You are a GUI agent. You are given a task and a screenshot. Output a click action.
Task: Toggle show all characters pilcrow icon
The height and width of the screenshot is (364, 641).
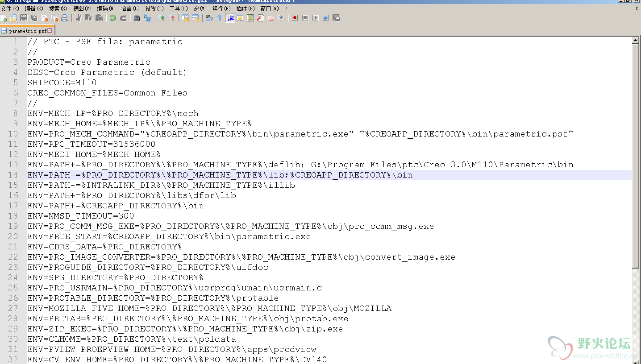pyautogui.click(x=219, y=18)
